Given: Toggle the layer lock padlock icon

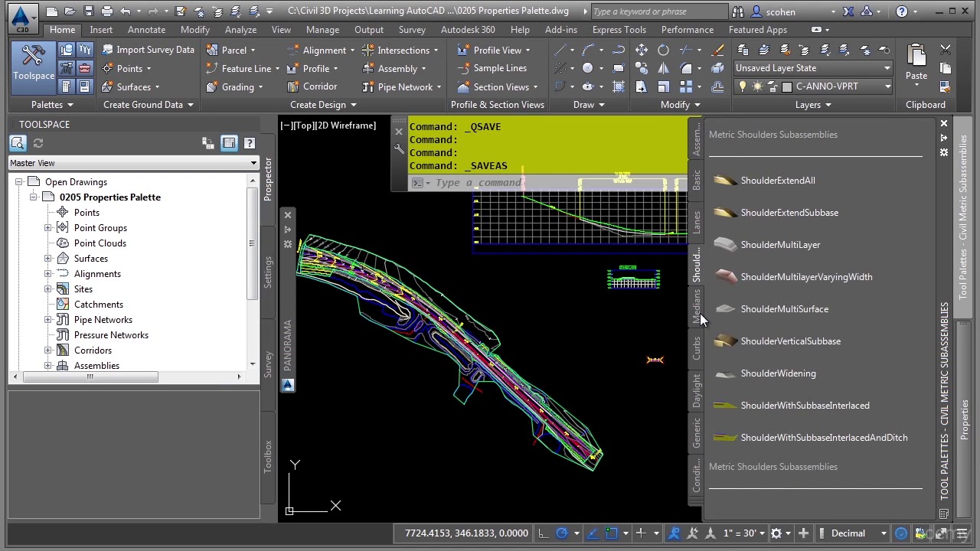Looking at the screenshot, I should coord(773,86).
